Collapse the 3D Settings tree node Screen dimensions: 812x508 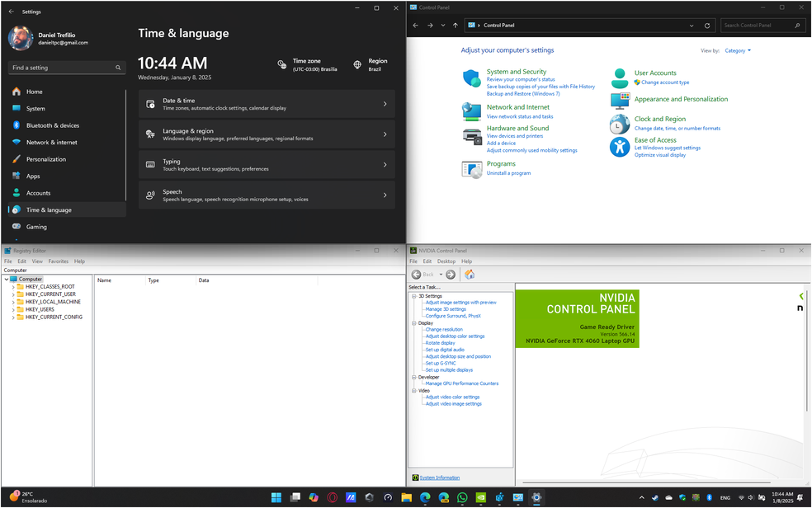414,296
